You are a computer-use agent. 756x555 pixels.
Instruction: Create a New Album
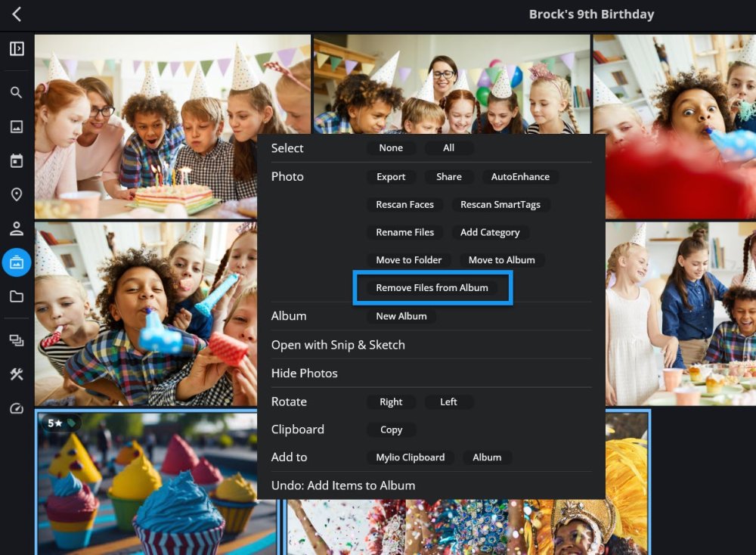click(401, 316)
